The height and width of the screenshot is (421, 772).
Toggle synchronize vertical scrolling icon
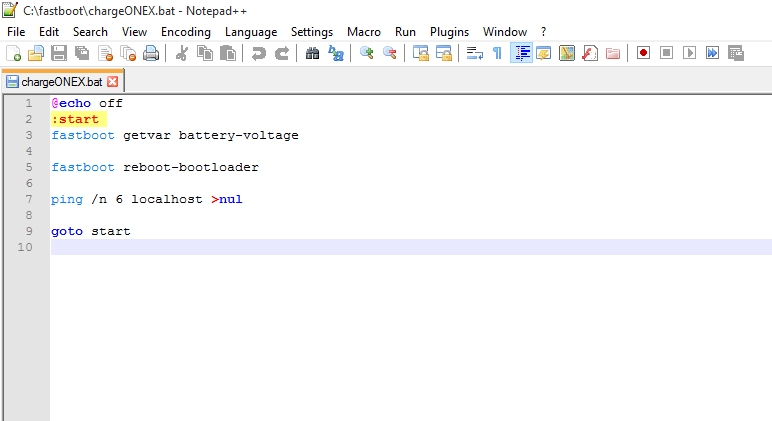pyautogui.click(x=420, y=53)
